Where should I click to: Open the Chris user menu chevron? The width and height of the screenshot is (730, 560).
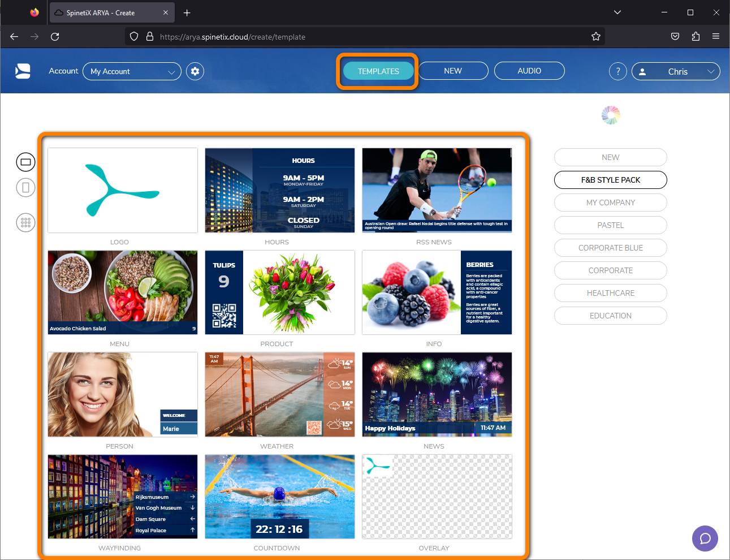pyautogui.click(x=711, y=71)
